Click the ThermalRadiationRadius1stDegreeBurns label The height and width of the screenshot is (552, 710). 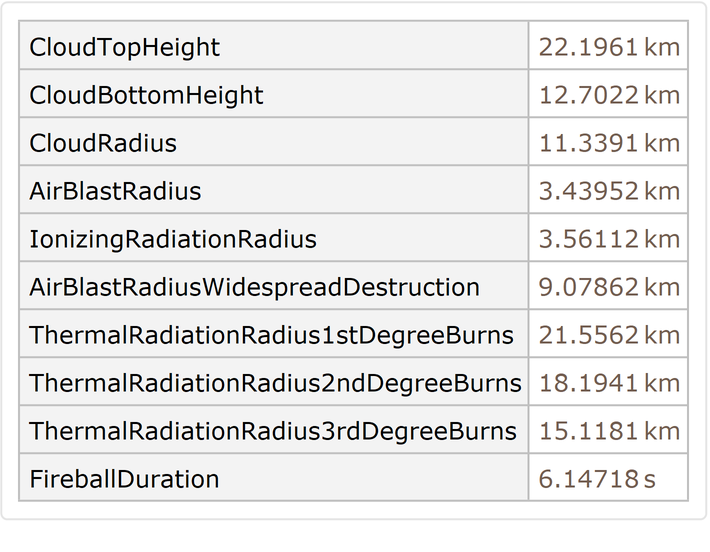pos(271,335)
